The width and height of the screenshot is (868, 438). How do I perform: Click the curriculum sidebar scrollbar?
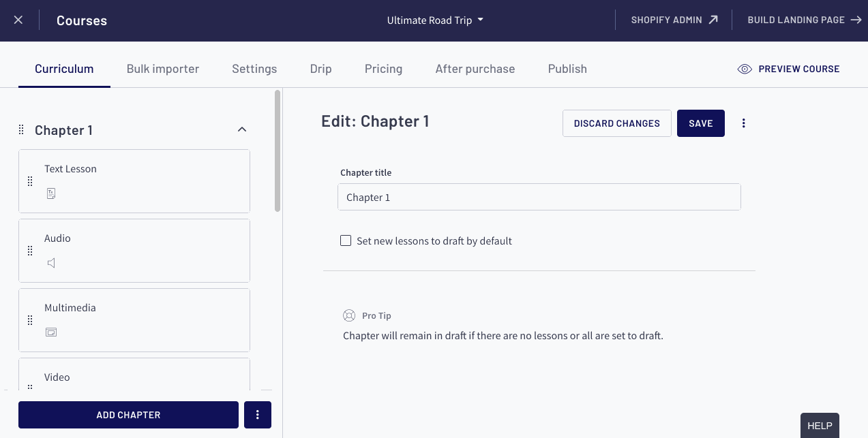click(278, 151)
